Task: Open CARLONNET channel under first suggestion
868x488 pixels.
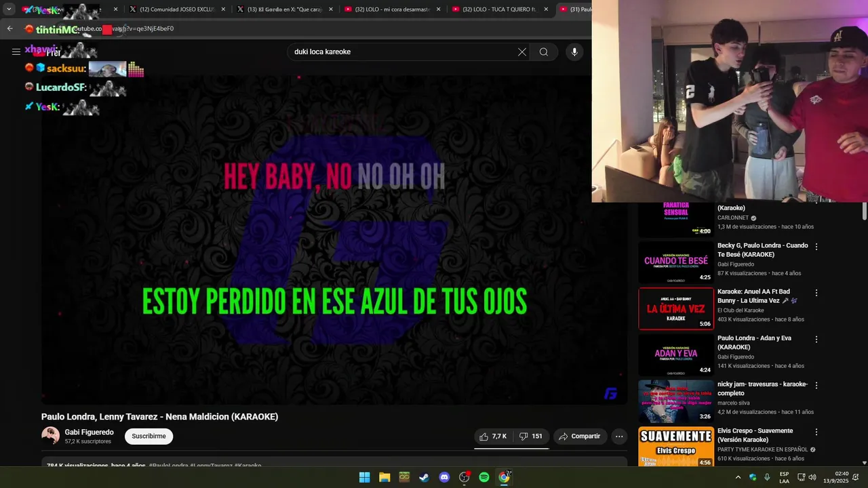Action: [733, 218]
